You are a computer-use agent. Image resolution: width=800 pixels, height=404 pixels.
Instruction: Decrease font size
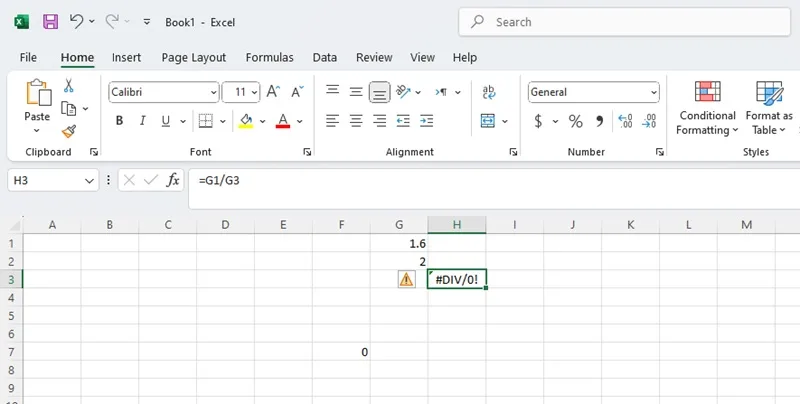pos(297,92)
